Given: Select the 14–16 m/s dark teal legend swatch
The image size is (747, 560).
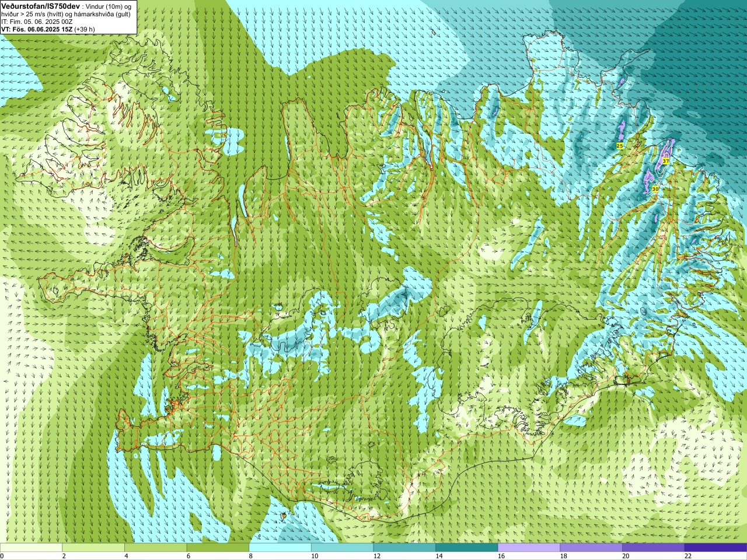Looking at the screenshot, I should [467, 547].
